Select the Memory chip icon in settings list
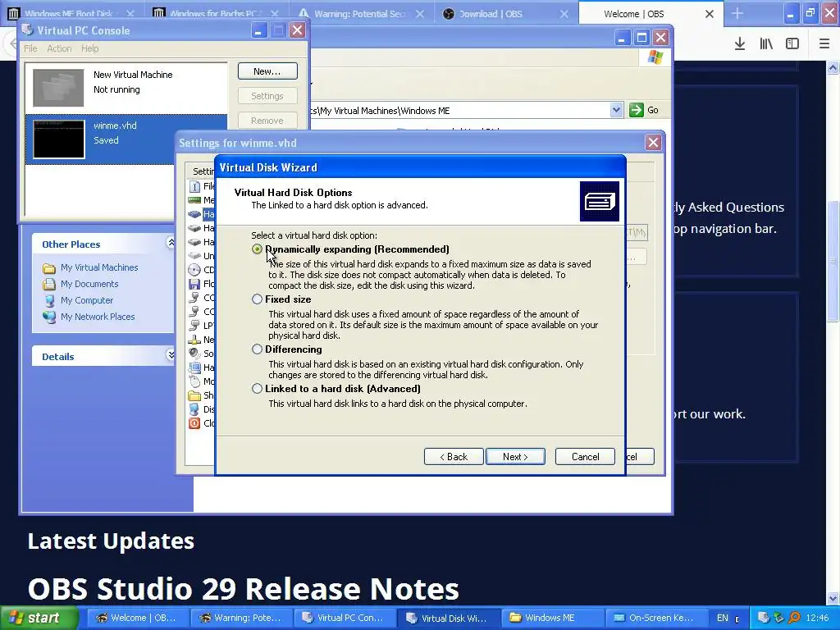This screenshot has width=840, height=630. (194, 200)
